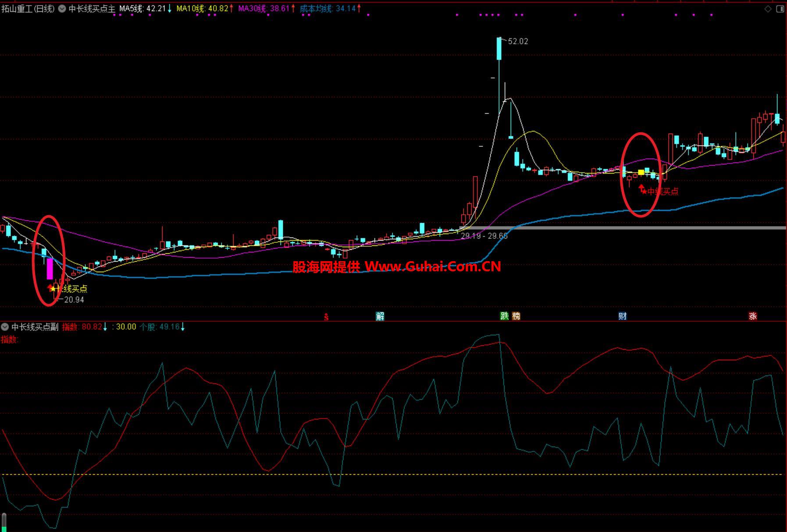Click the red S marker on timeline
787x532 pixels.
click(326, 316)
